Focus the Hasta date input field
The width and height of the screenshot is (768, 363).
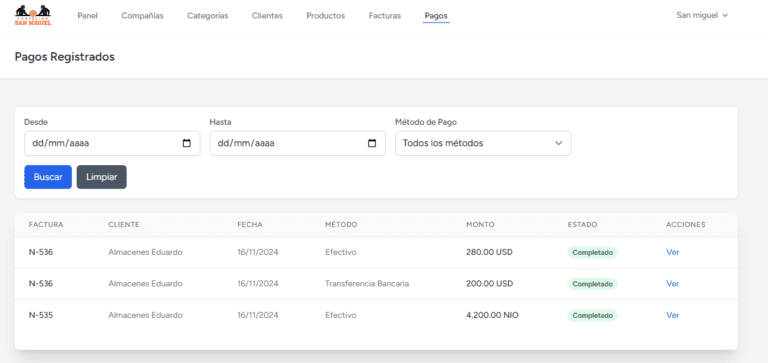point(297,144)
